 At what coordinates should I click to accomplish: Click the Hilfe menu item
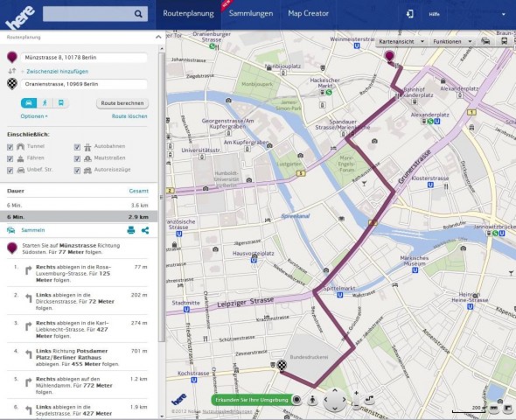(x=434, y=14)
